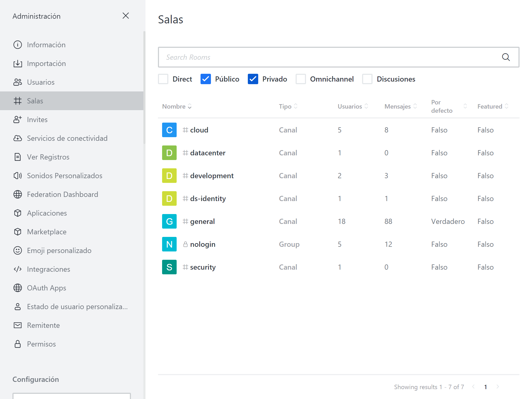Open Importación via its download icon
Screen dimensions: 532x399
pyautogui.click(x=18, y=63)
